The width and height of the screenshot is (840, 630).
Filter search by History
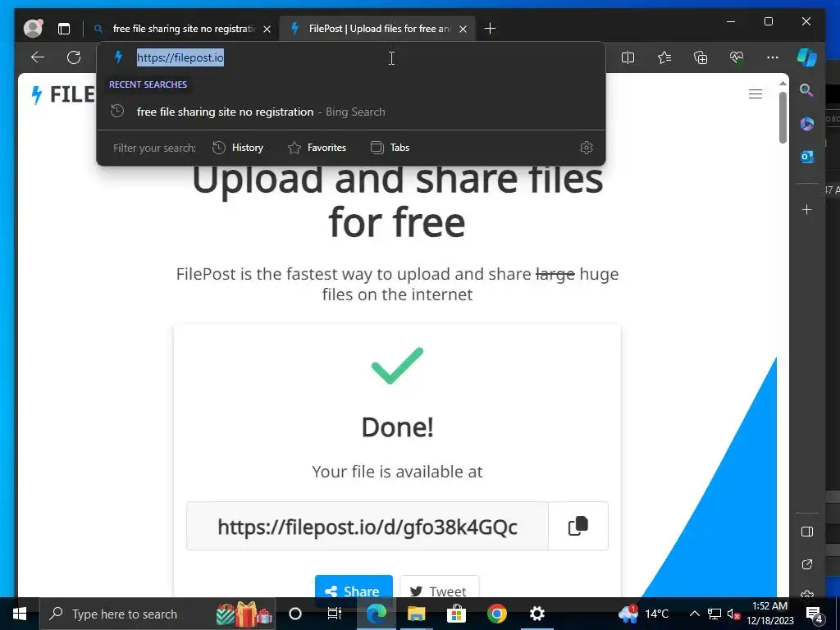(238, 148)
